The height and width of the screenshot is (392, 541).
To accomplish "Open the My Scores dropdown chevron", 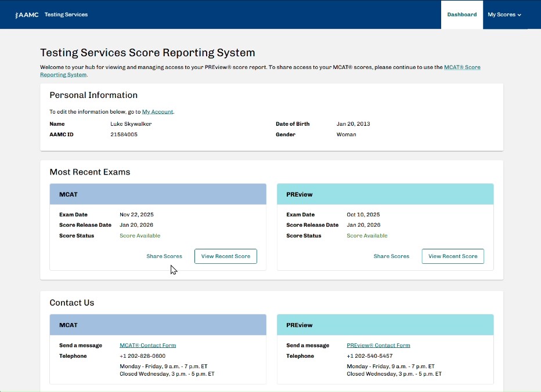I will tap(518, 14).
